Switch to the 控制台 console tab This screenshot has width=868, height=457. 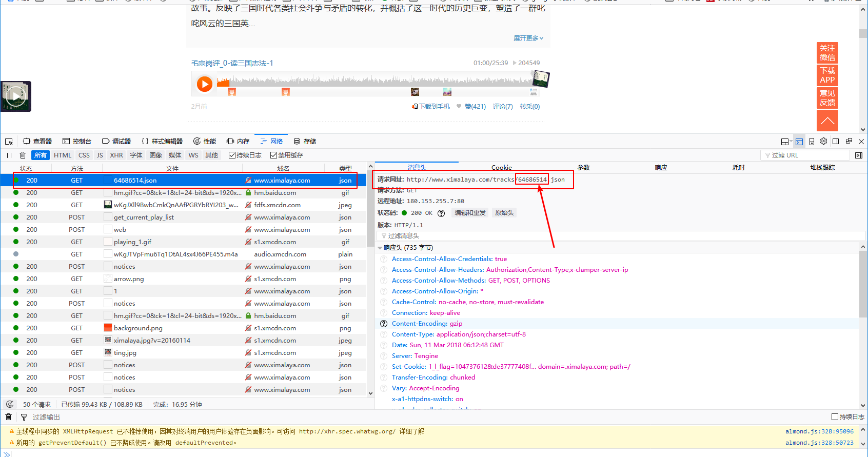pyautogui.click(x=77, y=142)
